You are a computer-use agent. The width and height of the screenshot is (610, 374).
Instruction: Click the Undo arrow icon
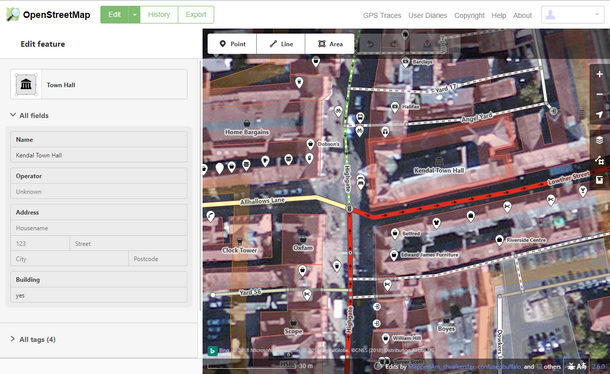click(370, 44)
